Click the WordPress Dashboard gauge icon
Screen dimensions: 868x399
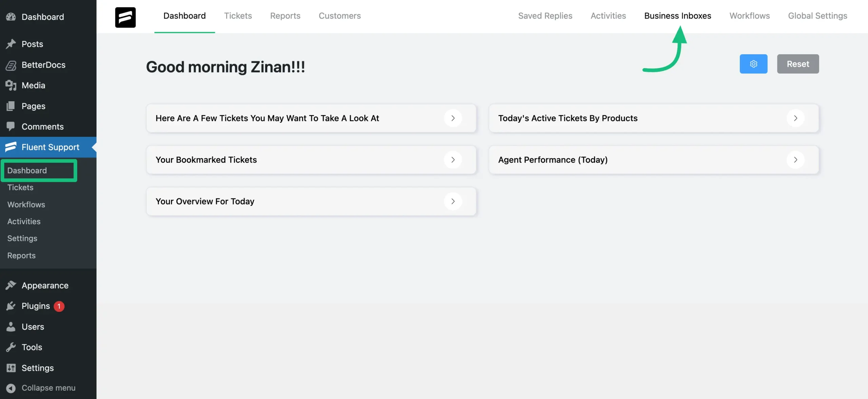(x=11, y=17)
